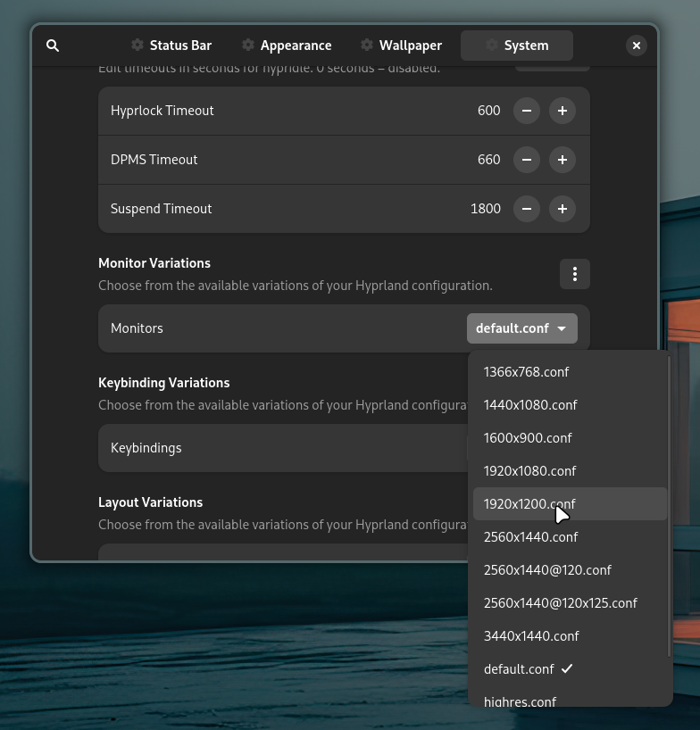Collapse the default.conf monitors dropdown
Viewport: 700px width, 730px height.
click(521, 328)
